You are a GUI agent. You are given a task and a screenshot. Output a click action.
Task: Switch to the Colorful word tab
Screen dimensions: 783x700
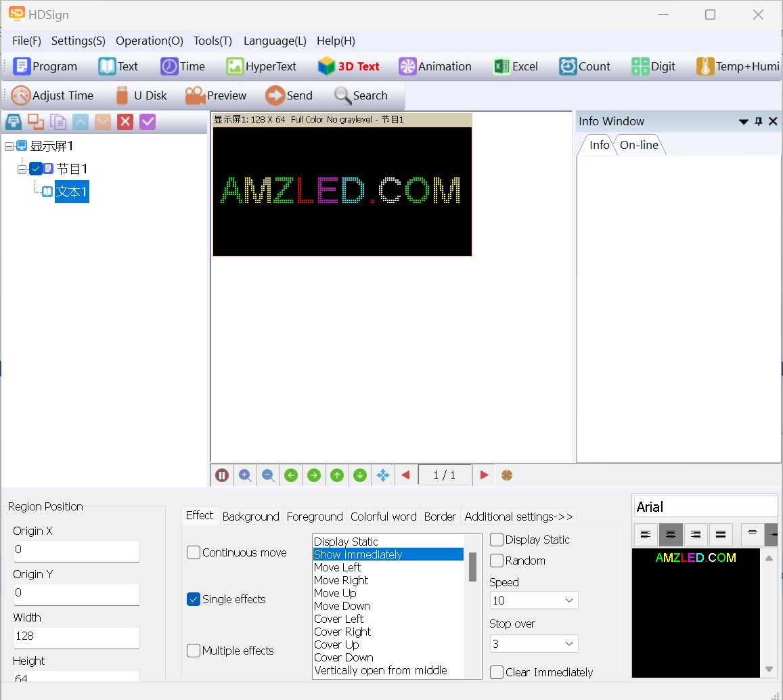(384, 517)
